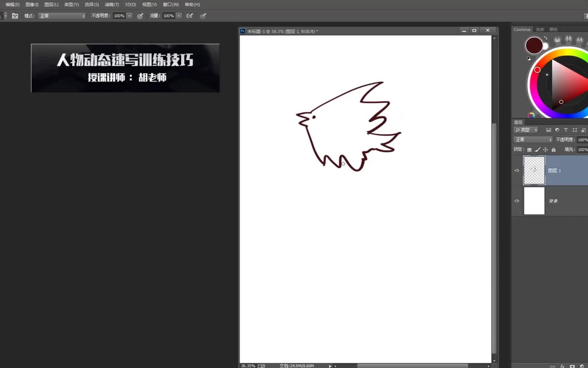Viewport: 588px width, 368px height.
Task: Click the third Coolorus mode circle icon
Action: (579, 40)
